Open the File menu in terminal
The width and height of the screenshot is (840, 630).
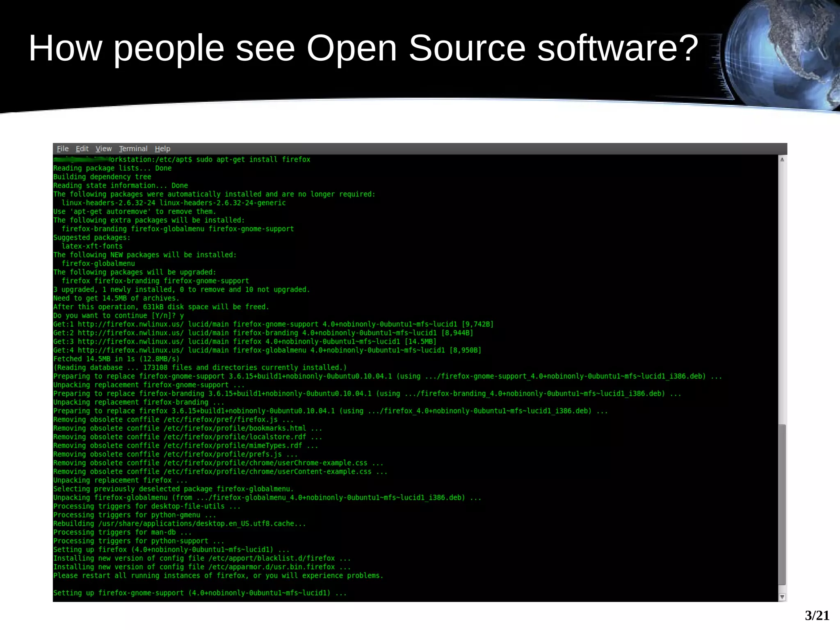[x=62, y=149]
